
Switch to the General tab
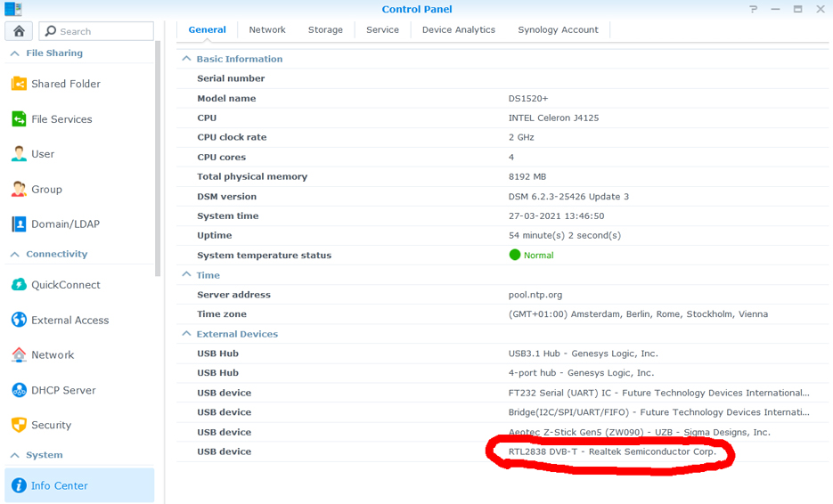coord(208,29)
